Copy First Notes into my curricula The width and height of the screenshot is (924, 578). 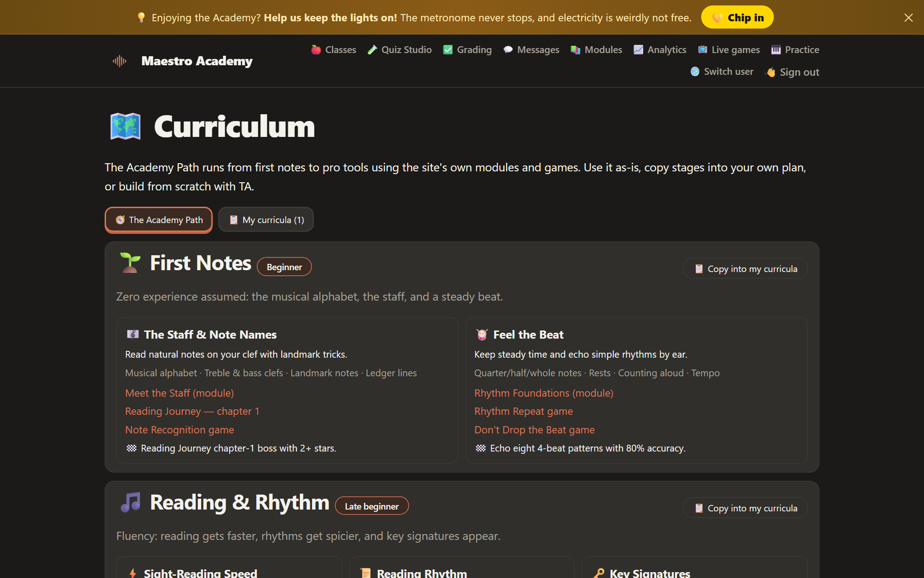745,269
